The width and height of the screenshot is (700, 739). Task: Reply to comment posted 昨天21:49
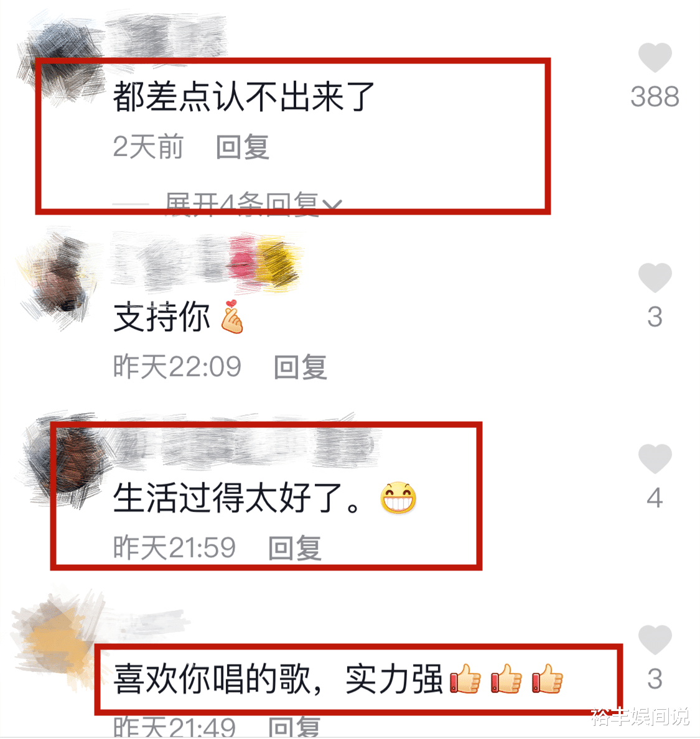pos(294,727)
